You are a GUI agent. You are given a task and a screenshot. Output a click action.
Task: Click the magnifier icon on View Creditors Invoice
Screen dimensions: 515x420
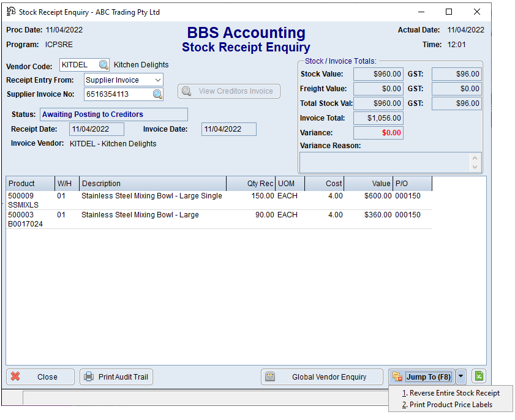click(x=186, y=91)
